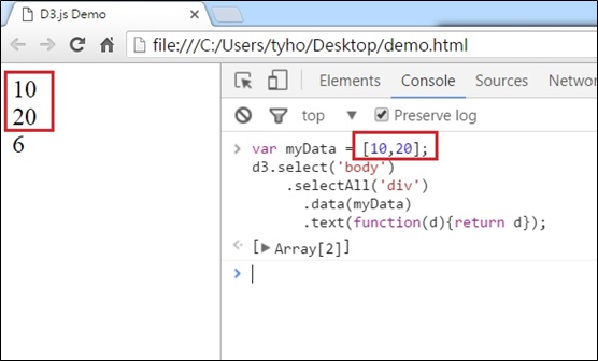
Task: Expand the Array[2] result
Action: (266, 248)
